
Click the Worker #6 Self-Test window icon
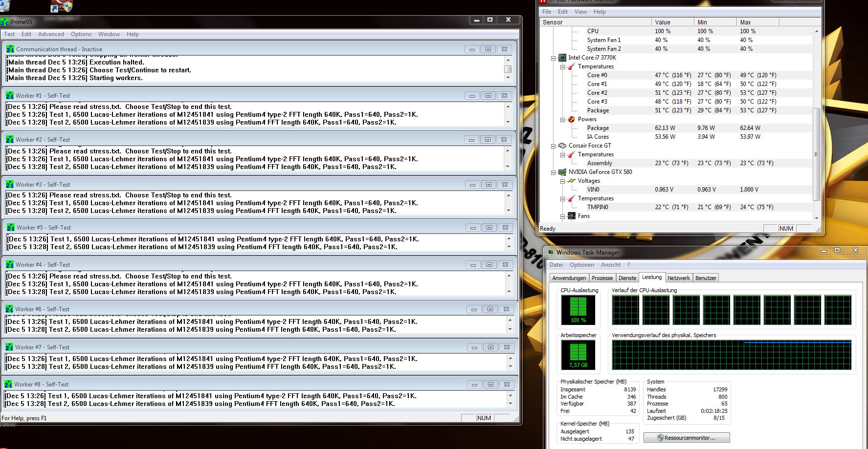tap(9, 309)
